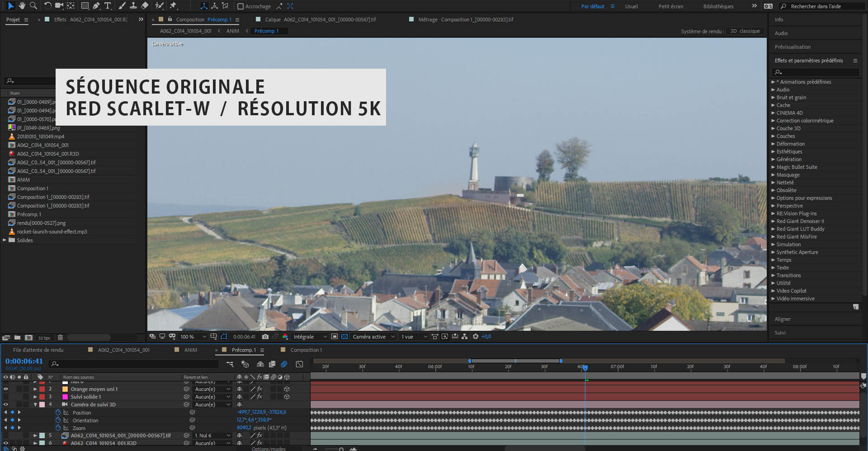The height and width of the screenshot is (451, 868).
Task: Select the Type text tool
Action: tap(108, 6)
